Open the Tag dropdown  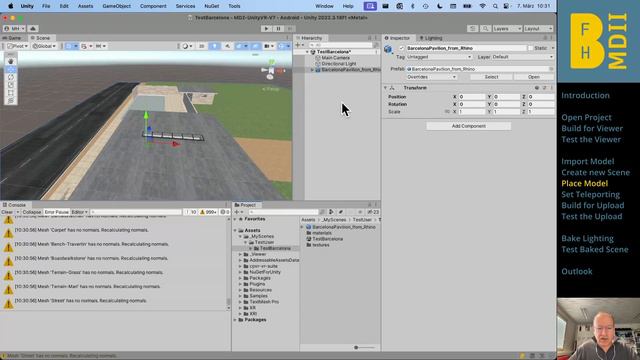(x=439, y=57)
